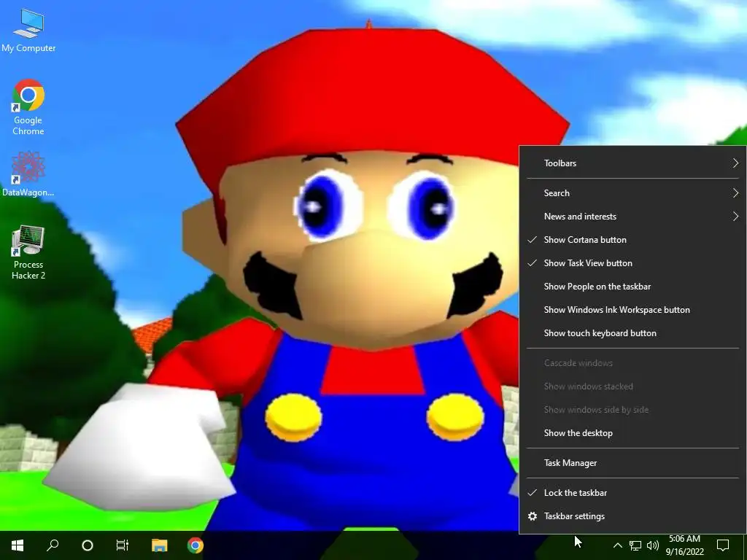Expand the Search submenu
747x560 pixels.
pyautogui.click(x=632, y=192)
